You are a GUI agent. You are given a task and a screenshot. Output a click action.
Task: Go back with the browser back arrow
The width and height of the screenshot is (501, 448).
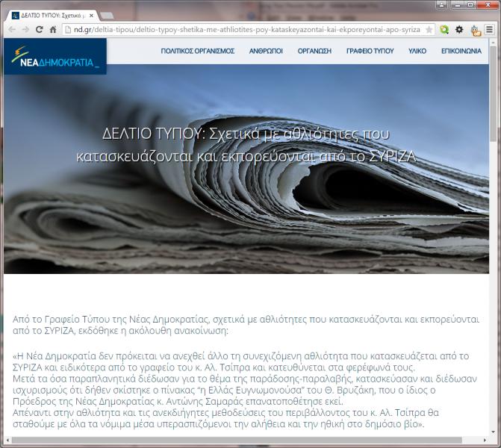coord(12,30)
